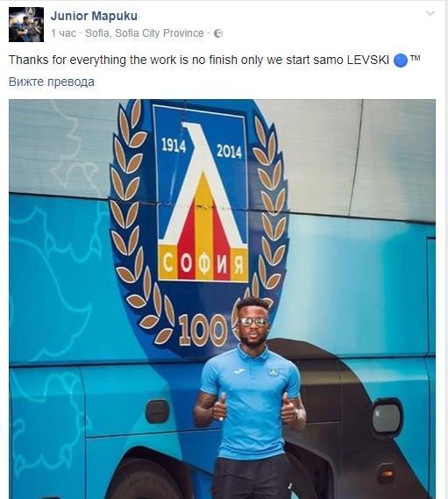Click 'Вижте превода' to translate post

(52, 82)
